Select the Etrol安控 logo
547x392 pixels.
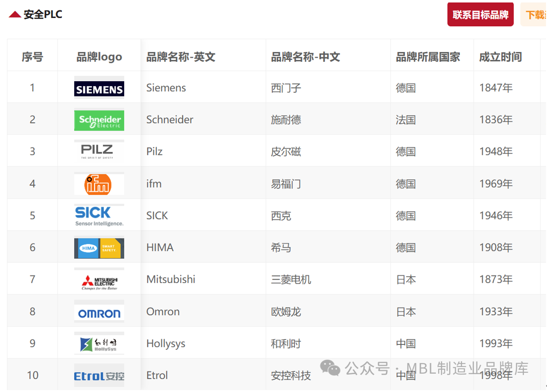(99, 375)
